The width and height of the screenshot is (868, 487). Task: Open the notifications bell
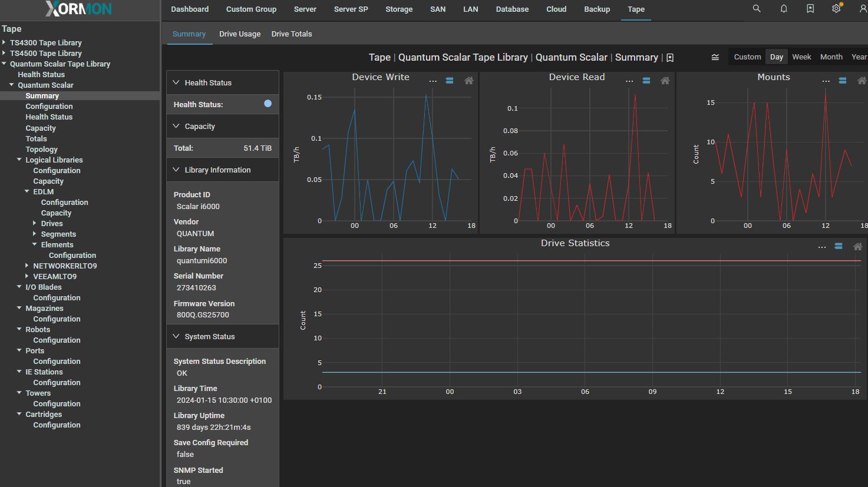coord(784,9)
